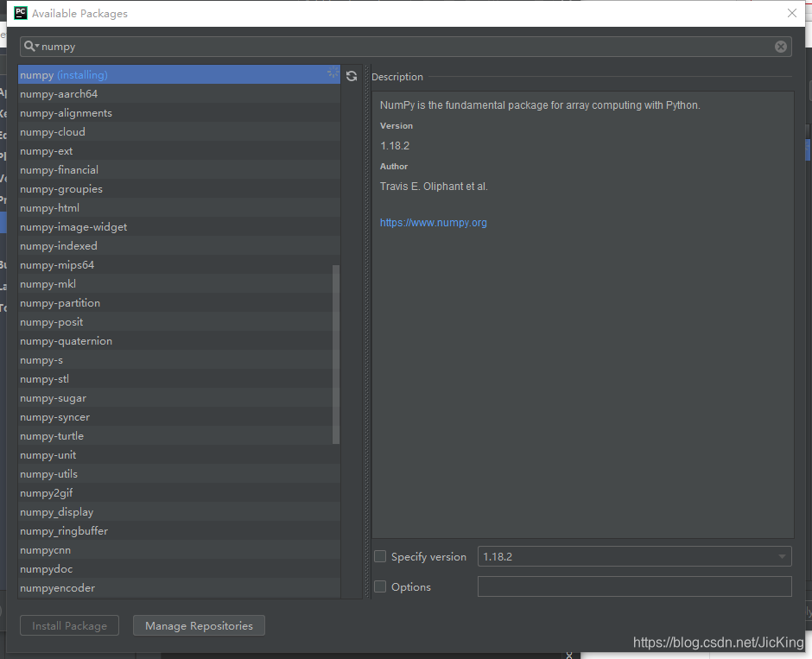This screenshot has height=659, width=812.
Task: Select numpy_display package
Action: 179,512
